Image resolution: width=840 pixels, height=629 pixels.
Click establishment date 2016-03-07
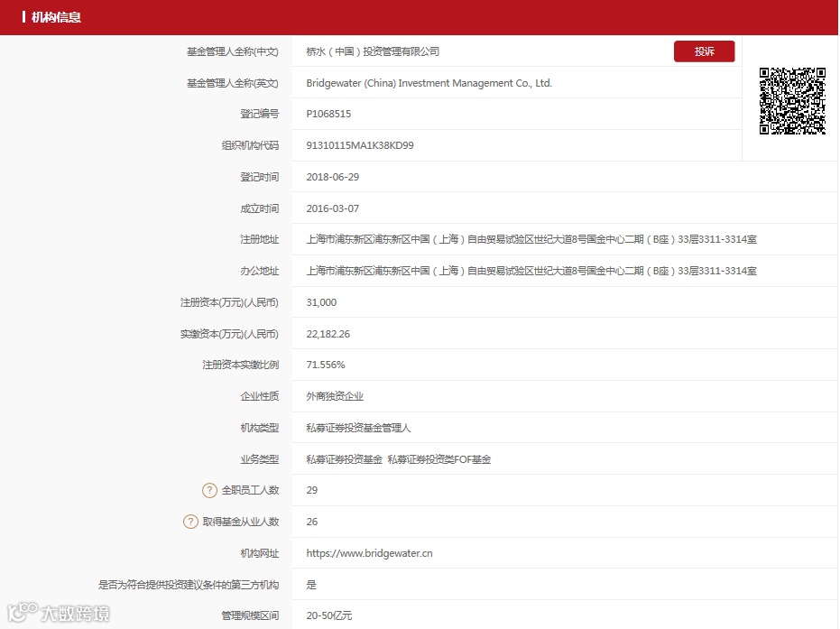[333, 208]
